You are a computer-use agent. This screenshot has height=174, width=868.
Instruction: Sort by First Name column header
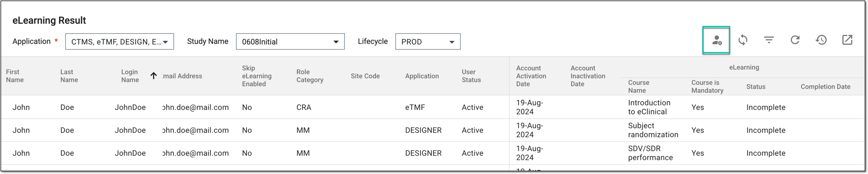15,76
